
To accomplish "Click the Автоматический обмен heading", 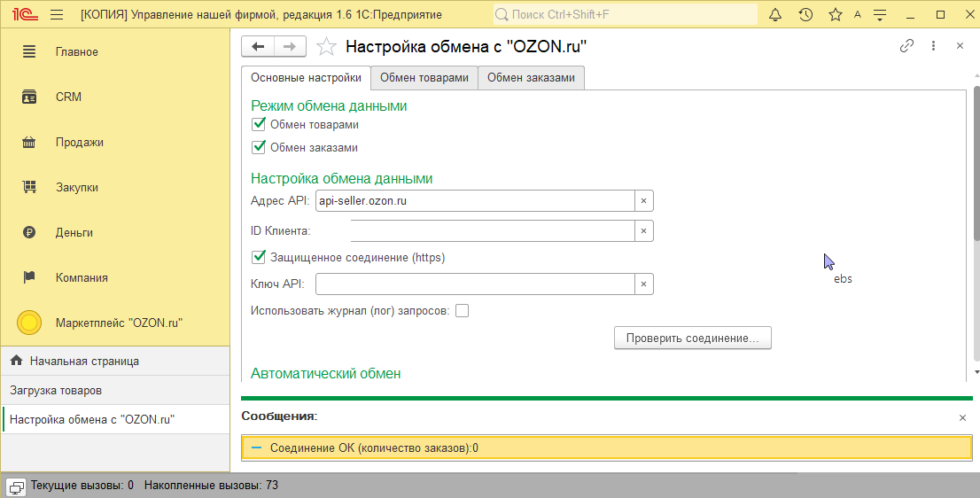I will click(325, 374).
